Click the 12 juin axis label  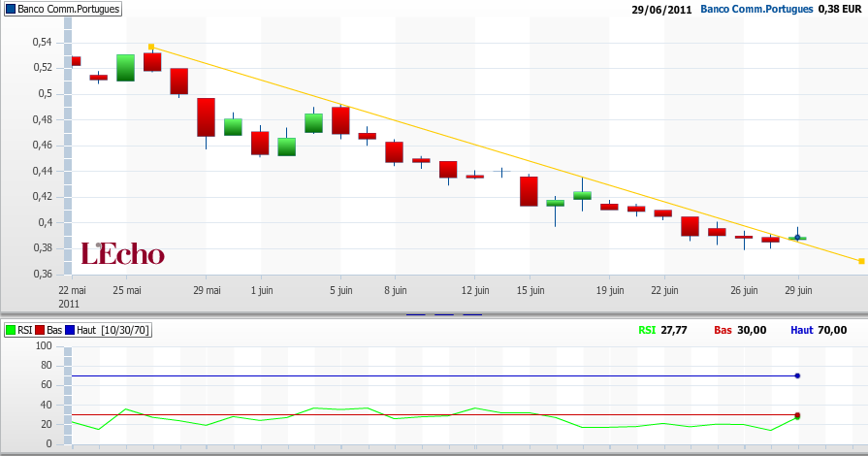pyautogui.click(x=475, y=290)
